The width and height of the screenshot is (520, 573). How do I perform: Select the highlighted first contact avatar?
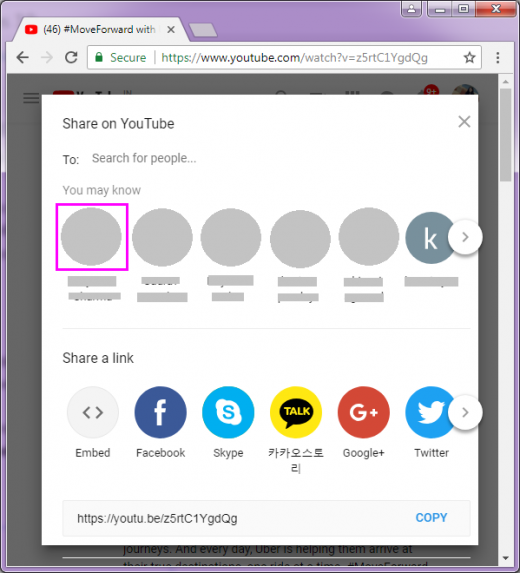click(91, 236)
